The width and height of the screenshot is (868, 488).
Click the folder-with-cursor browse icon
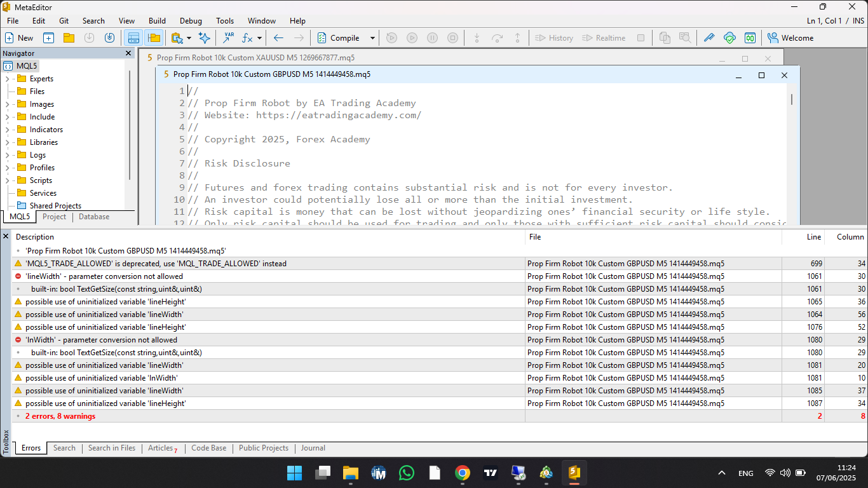point(177,38)
